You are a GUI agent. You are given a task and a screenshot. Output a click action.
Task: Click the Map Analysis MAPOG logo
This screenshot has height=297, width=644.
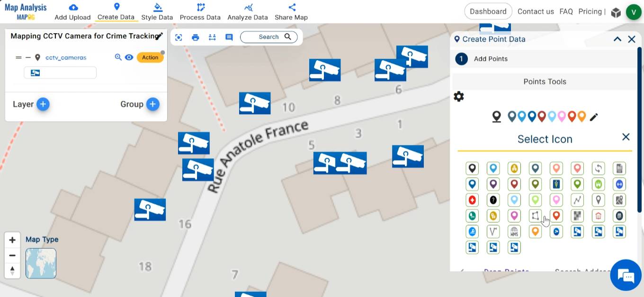click(26, 12)
